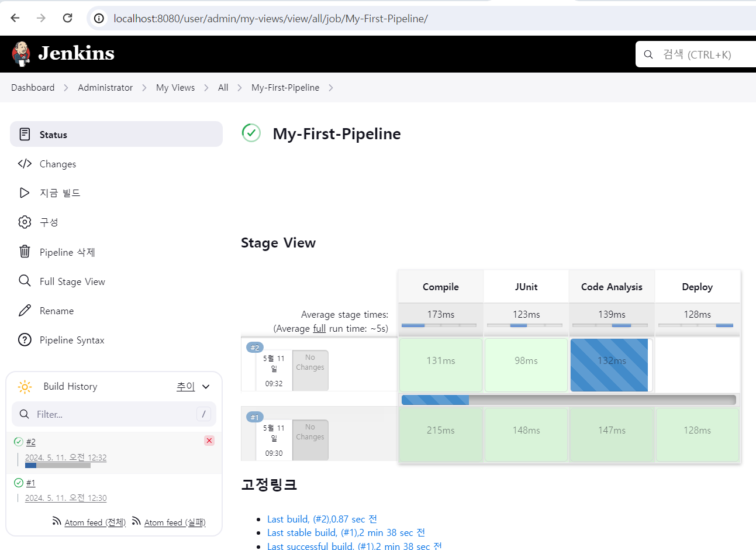Screen dimensions: 756x550
Task: Open 구성 configuration page
Action: point(116,222)
